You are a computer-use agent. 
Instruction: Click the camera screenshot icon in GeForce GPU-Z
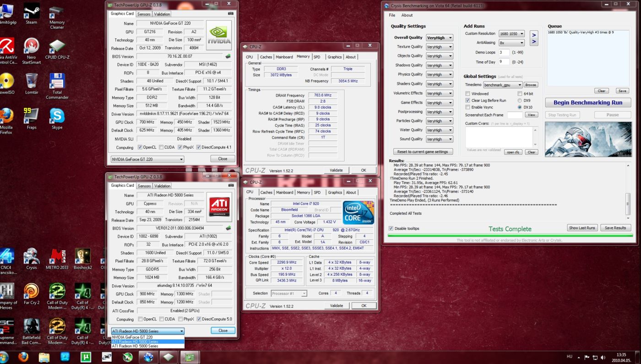231,14
